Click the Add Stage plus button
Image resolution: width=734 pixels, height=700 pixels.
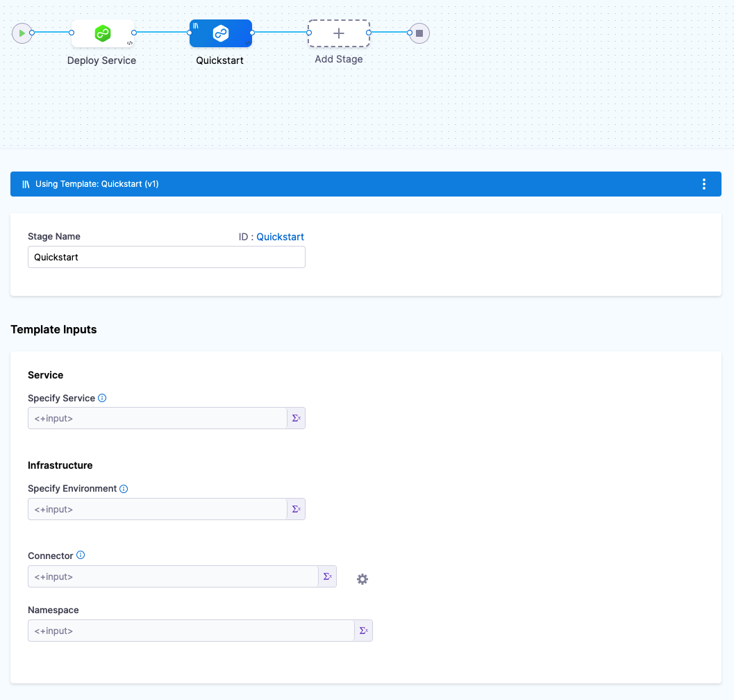(x=339, y=33)
